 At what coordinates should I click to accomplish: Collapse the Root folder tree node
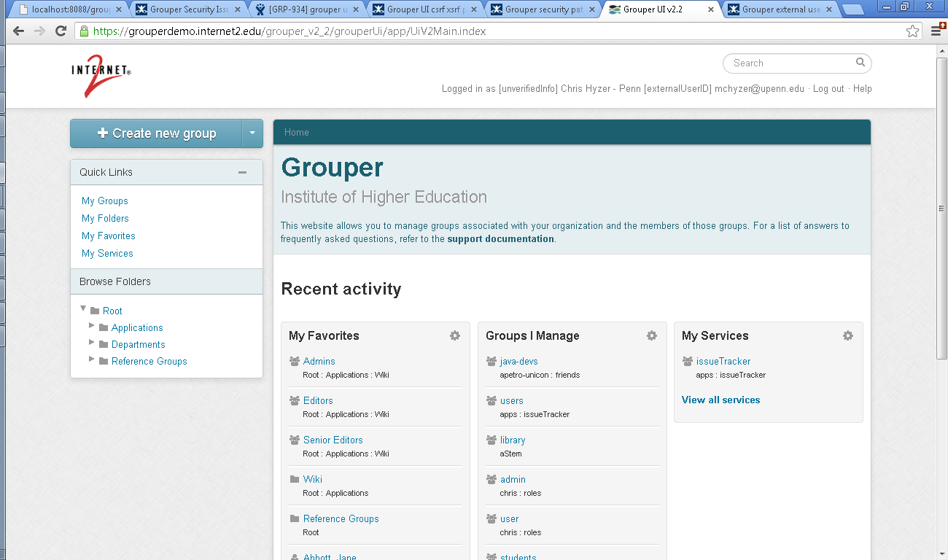click(x=83, y=309)
